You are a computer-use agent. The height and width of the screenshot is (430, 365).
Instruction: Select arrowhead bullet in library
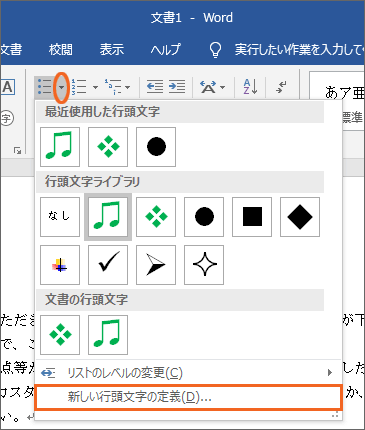click(x=156, y=265)
